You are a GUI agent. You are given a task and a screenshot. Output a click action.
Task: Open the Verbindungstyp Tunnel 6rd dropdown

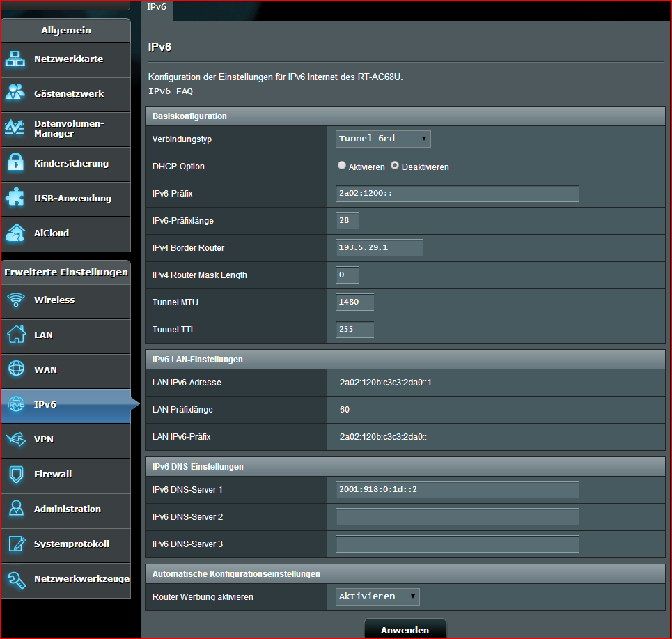(383, 139)
